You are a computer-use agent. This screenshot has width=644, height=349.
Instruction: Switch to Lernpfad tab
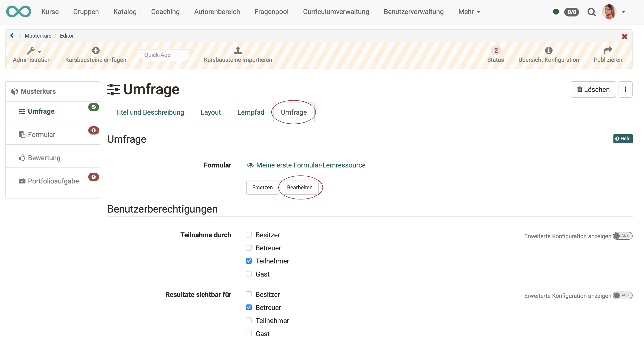click(x=250, y=112)
